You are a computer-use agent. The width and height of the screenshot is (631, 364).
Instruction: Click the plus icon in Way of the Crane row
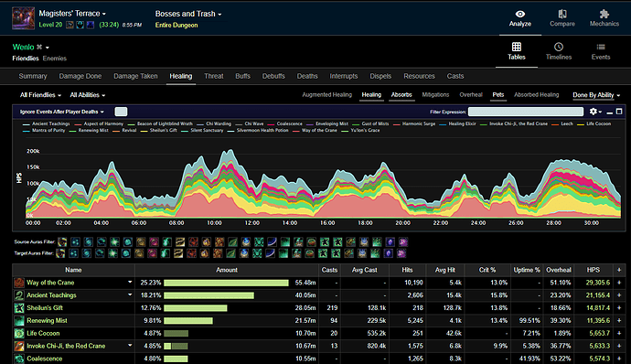coord(619,283)
